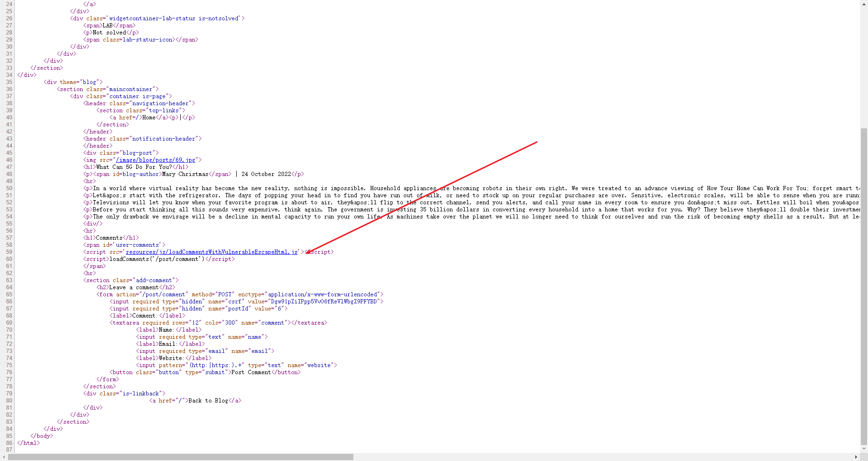Viewport: 868px width, 461px height.
Task: Click the 'user-comments' span id value
Action: tap(137, 245)
